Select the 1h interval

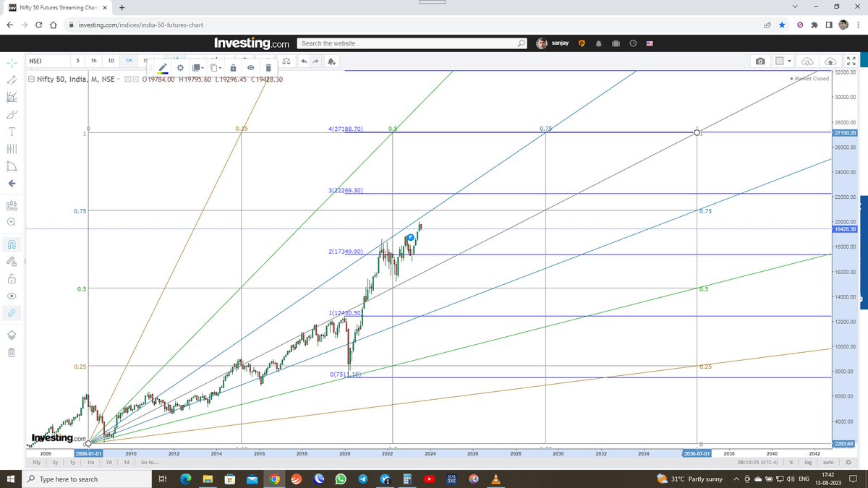(x=94, y=61)
